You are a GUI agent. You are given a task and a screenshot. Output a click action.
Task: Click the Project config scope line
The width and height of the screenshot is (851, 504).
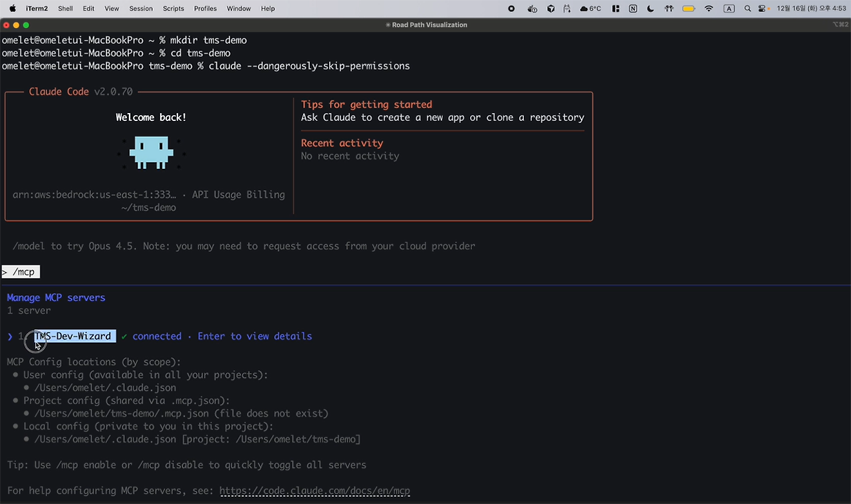(x=126, y=401)
